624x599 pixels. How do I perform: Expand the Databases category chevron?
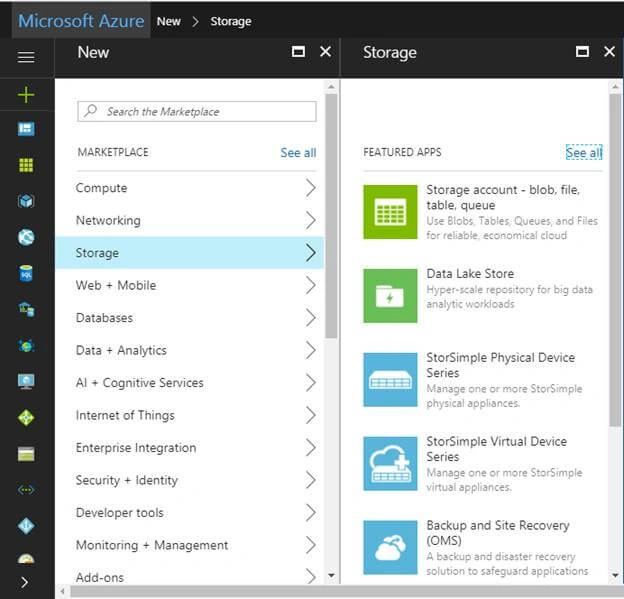[x=311, y=318]
